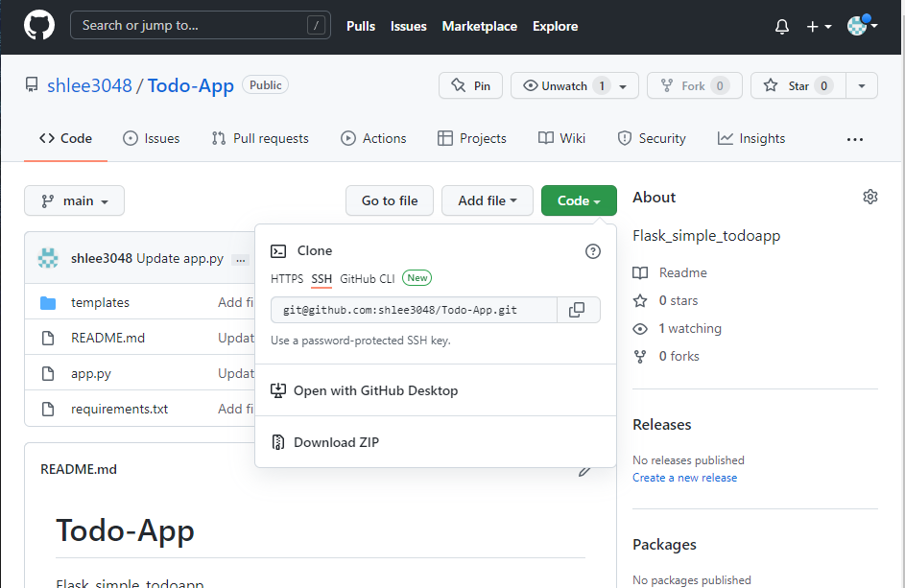Image resolution: width=905 pixels, height=588 pixels.
Task: Open the three-dots more tabs menu
Action: (x=855, y=139)
